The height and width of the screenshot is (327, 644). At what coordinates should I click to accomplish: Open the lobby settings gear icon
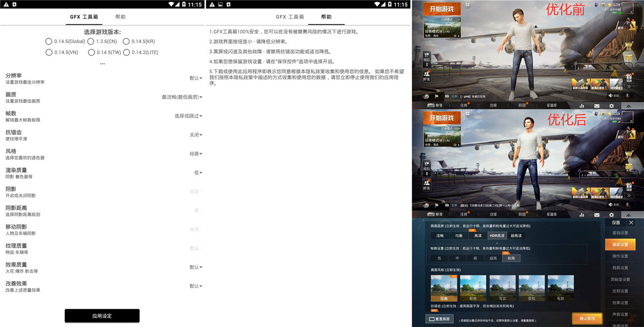click(x=612, y=106)
